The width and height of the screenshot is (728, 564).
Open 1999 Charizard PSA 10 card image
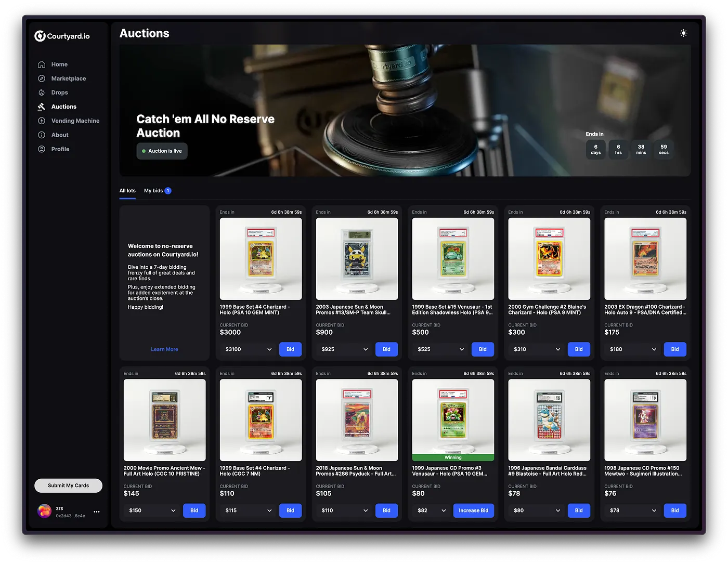point(261,258)
